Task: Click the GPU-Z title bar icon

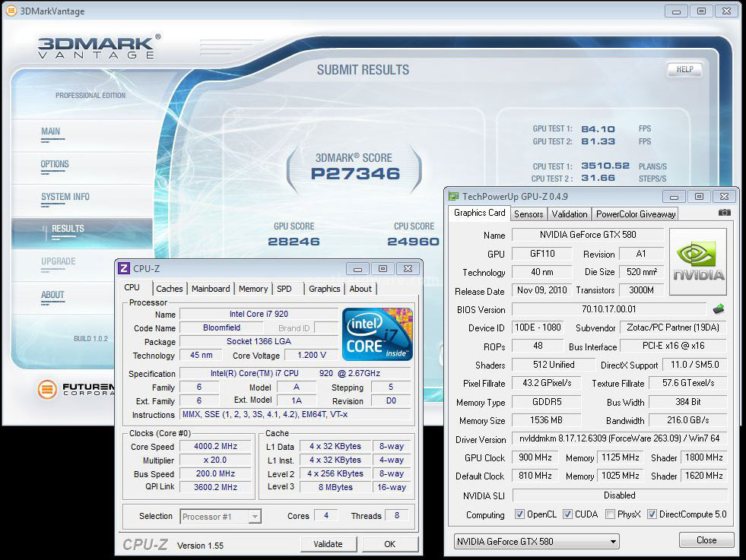Action: 453,196
